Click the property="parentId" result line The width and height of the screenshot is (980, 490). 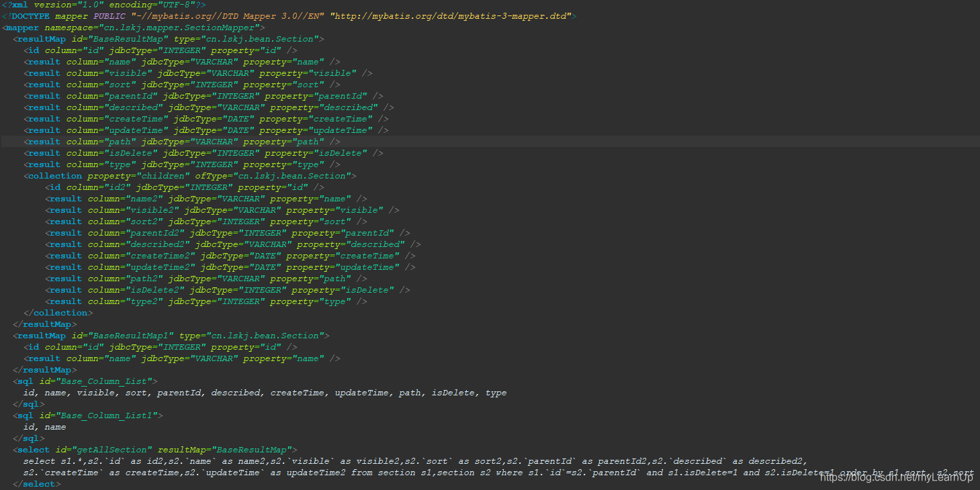tap(203, 96)
